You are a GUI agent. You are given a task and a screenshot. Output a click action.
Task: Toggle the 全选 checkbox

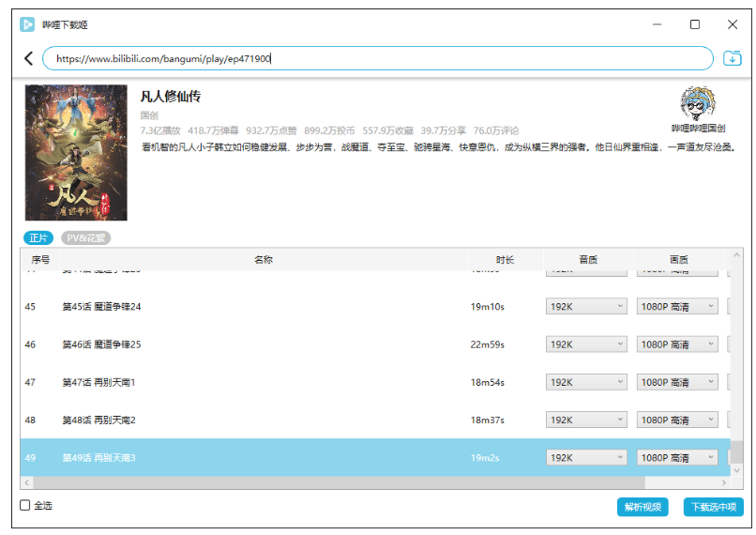point(26,506)
